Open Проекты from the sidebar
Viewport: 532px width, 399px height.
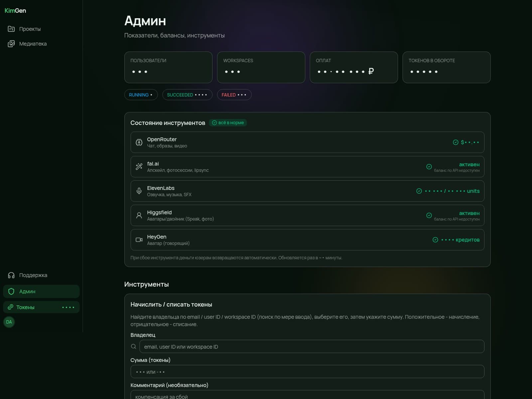click(41, 29)
